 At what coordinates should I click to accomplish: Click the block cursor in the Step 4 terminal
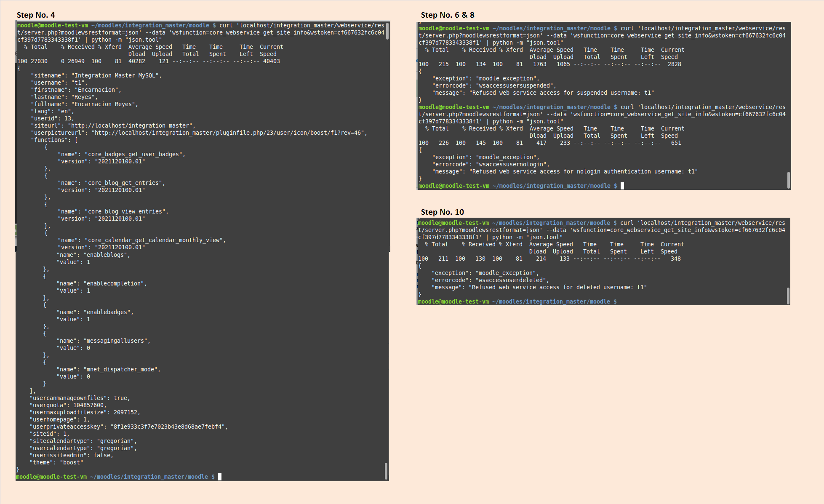[x=220, y=477]
